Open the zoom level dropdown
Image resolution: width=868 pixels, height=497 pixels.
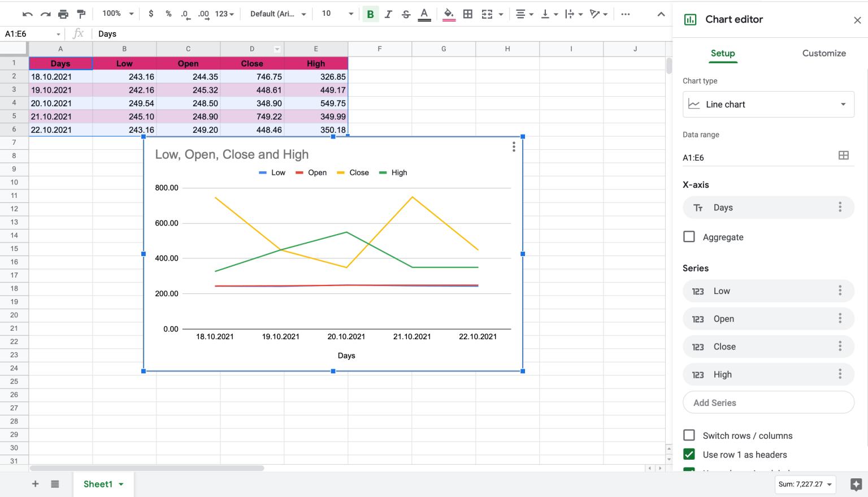click(x=117, y=14)
